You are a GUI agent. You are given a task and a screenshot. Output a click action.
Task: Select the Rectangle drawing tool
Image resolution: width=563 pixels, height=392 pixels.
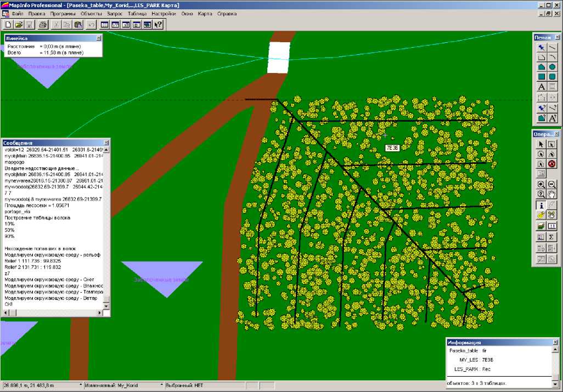[x=542, y=77]
